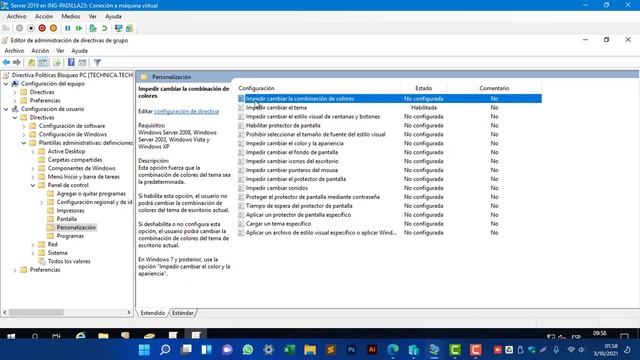
Task: Click the green VM Reset/Start play icon
Action: [x=79, y=28]
